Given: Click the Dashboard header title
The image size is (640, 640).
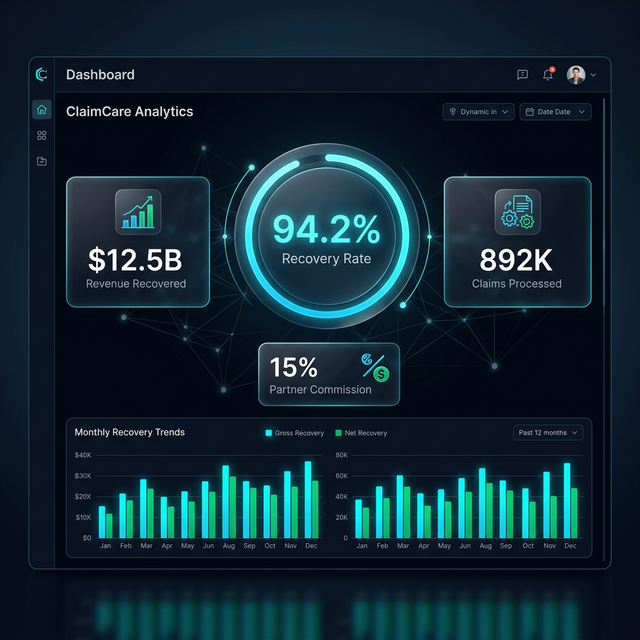Looking at the screenshot, I should pyautogui.click(x=100, y=75).
